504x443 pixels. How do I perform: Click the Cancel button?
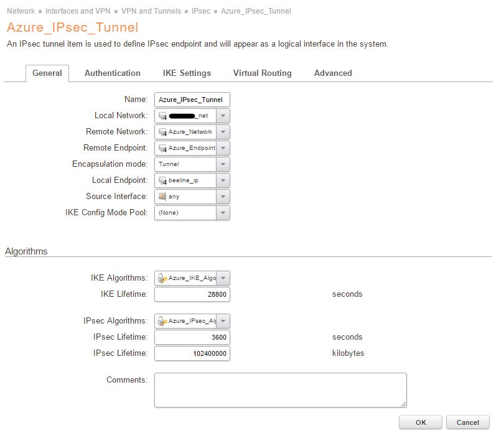tap(468, 422)
